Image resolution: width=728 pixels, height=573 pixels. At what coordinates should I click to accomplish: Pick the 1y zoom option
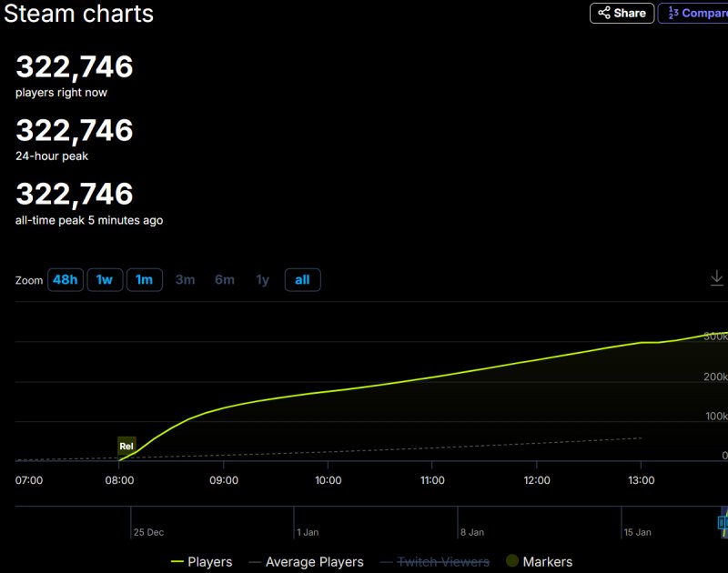pyautogui.click(x=262, y=280)
